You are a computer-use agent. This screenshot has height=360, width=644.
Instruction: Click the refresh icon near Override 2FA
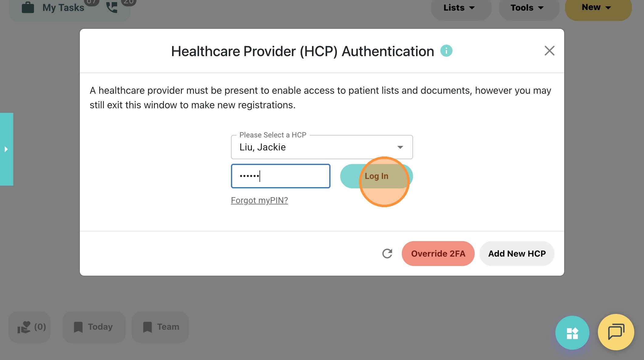(x=387, y=254)
